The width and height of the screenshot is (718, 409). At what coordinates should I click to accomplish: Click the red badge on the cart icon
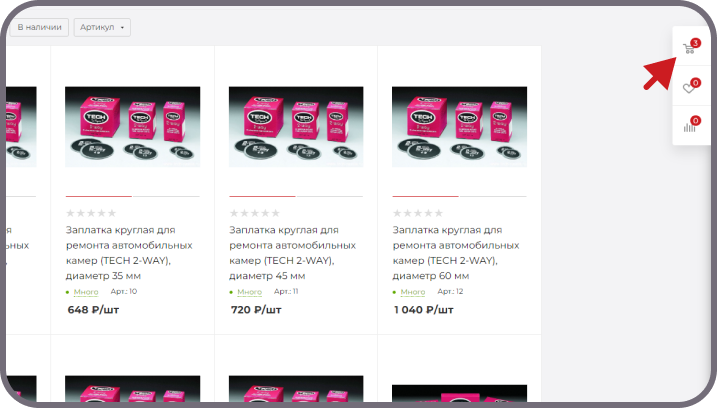click(x=696, y=43)
